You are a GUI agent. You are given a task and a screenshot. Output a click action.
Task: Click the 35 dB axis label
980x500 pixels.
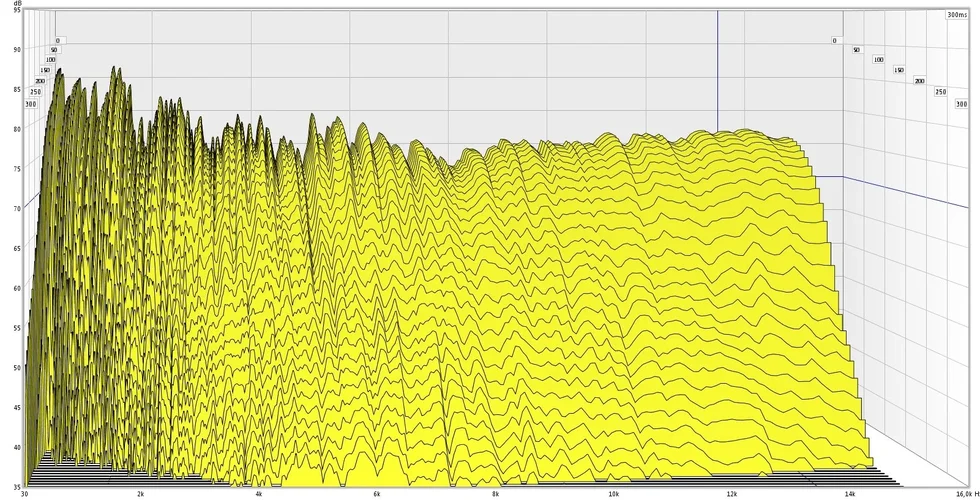(16, 486)
